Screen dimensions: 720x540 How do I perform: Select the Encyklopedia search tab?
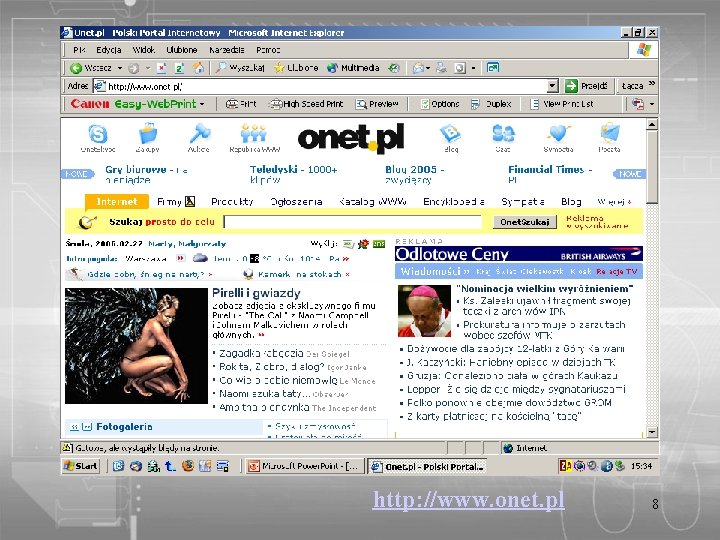(454, 202)
